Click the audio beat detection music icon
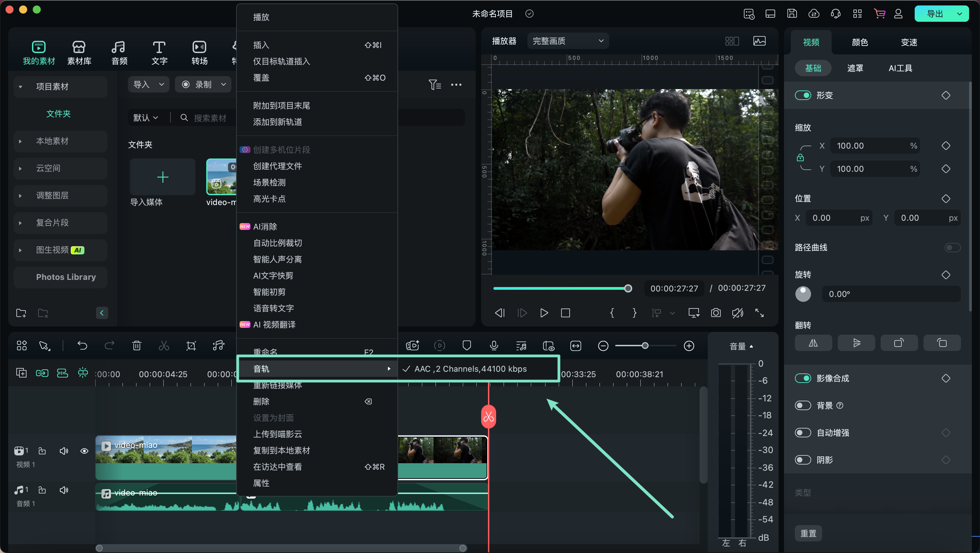Viewport: 980px width, 553px height. [x=218, y=346]
